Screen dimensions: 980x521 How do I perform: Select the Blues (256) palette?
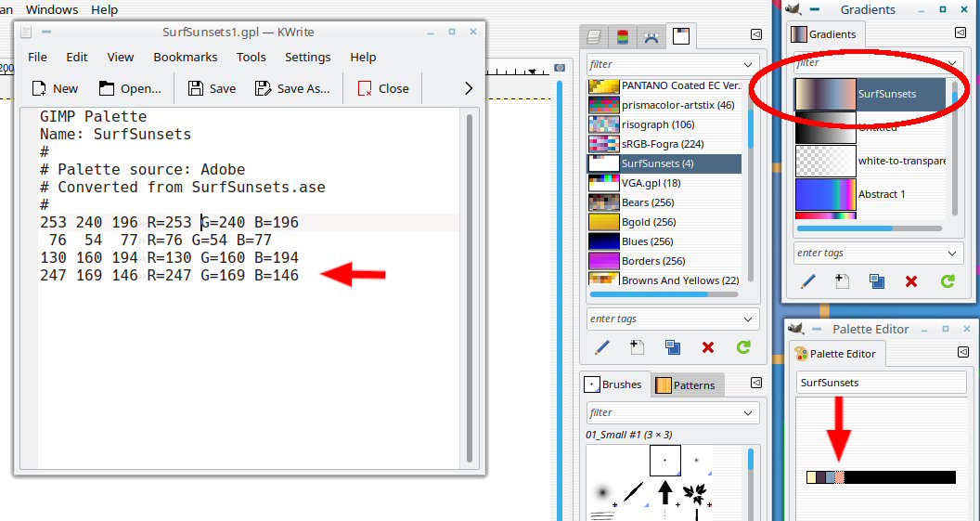(x=664, y=241)
